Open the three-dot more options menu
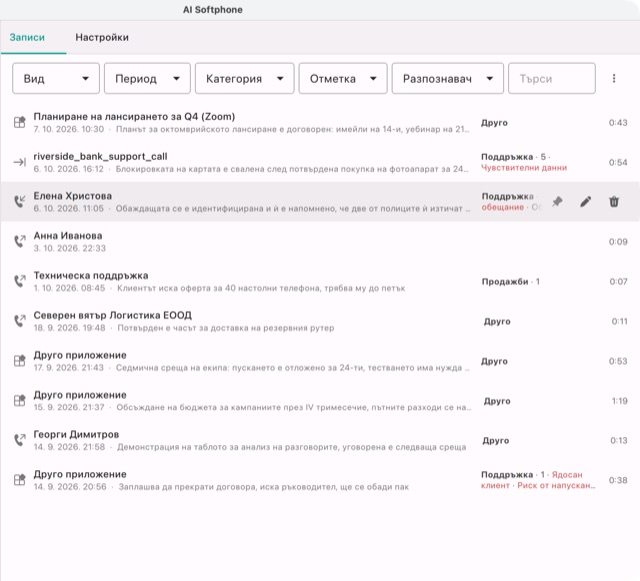The height and width of the screenshot is (581, 640). point(614,78)
